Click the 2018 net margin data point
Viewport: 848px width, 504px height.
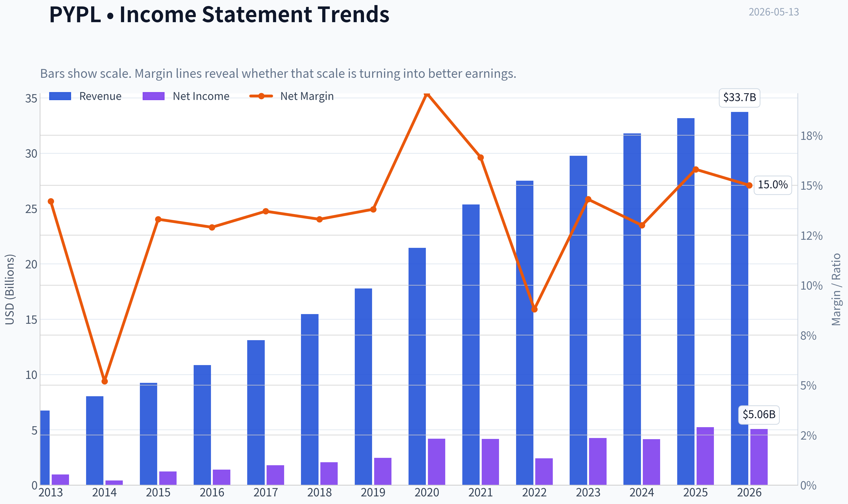(319, 219)
